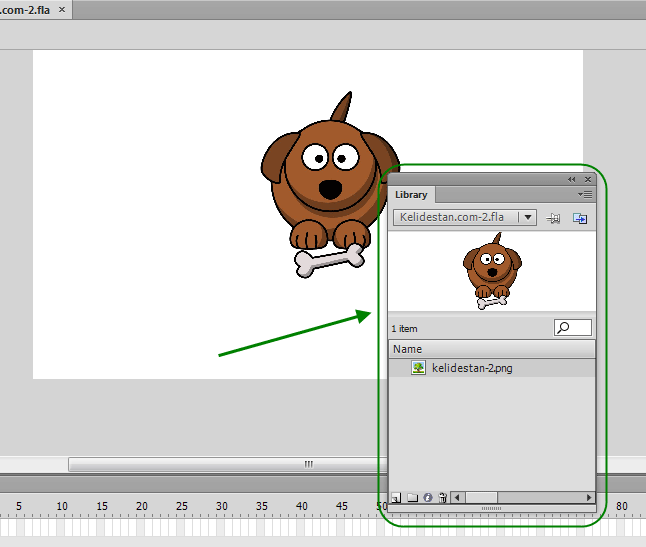The image size is (646, 547).
Task: Click the library scrollbar left arrow
Action: coord(456,498)
